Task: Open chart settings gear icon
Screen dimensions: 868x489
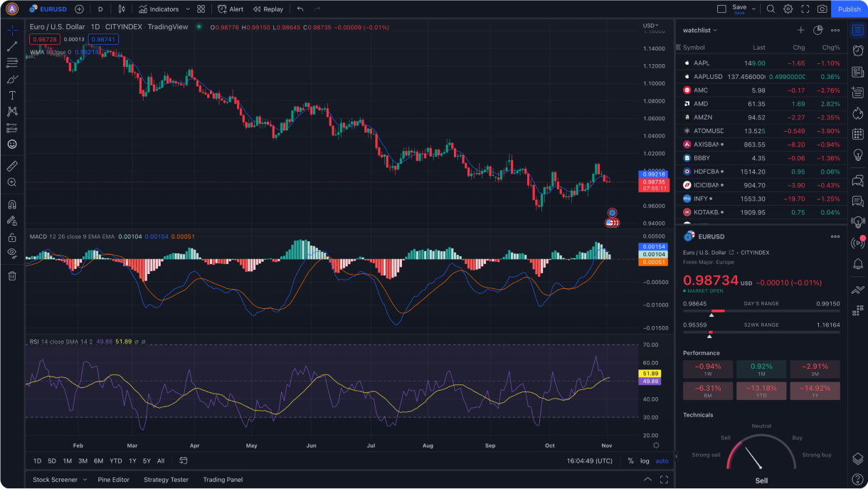Action: click(x=788, y=9)
